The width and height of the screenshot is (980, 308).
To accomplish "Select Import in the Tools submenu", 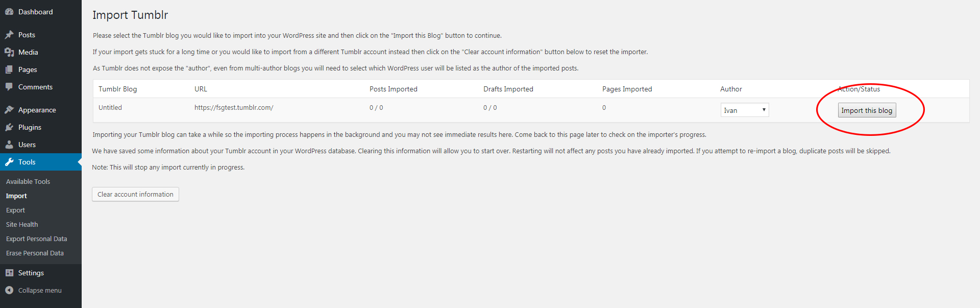I will pyautogui.click(x=16, y=195).
